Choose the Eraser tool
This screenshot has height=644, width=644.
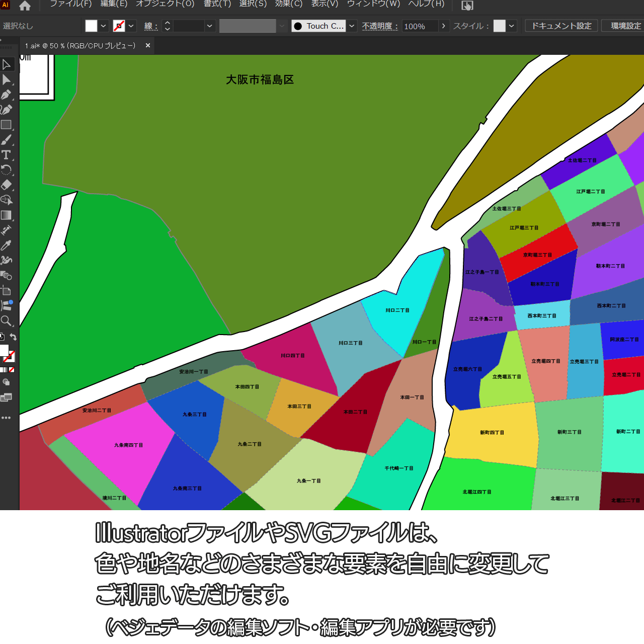pyautogui.click(x=7, y=185)
